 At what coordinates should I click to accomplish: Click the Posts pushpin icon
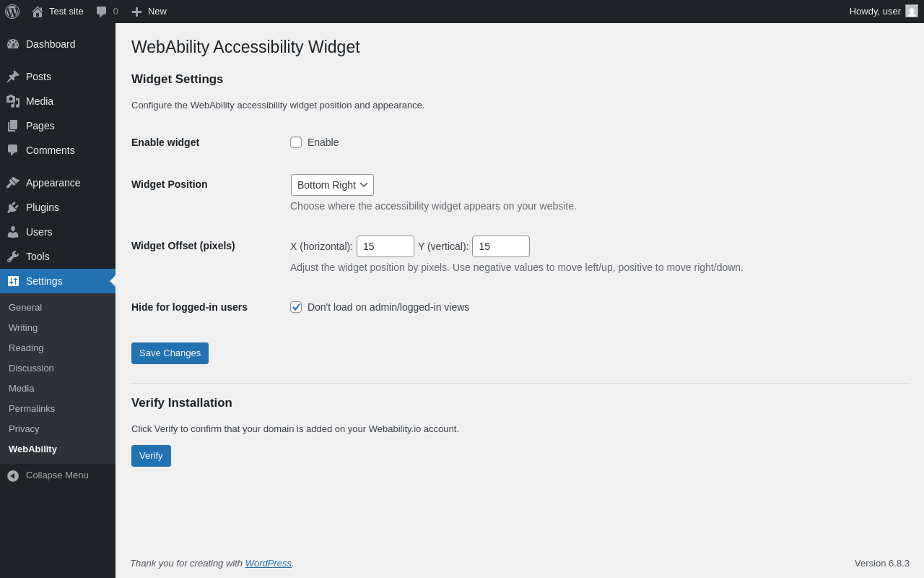pos(13,77)
